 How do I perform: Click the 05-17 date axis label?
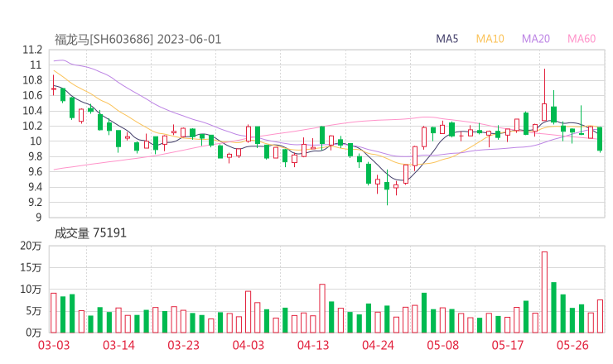tap(508, 345)
